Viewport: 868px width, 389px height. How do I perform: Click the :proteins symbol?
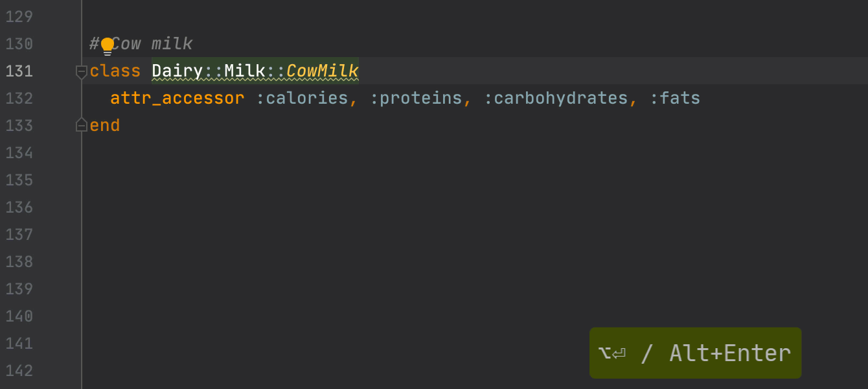pos(416,99)
